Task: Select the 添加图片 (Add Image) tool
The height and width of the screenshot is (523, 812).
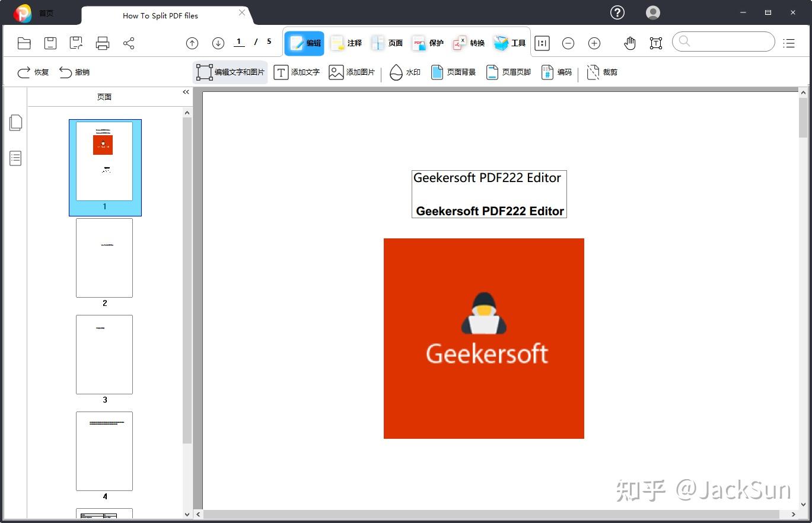Action: coord(352,72)
